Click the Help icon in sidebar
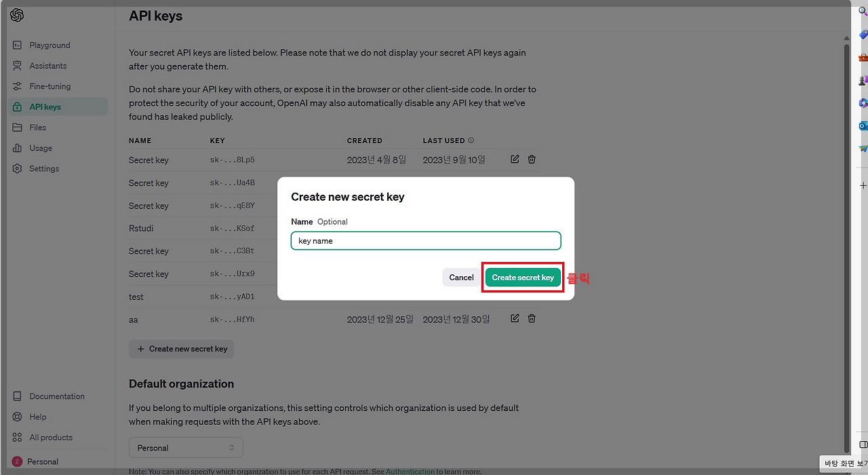The height and width of the screenshot is (475, 868). pos(17,417)
